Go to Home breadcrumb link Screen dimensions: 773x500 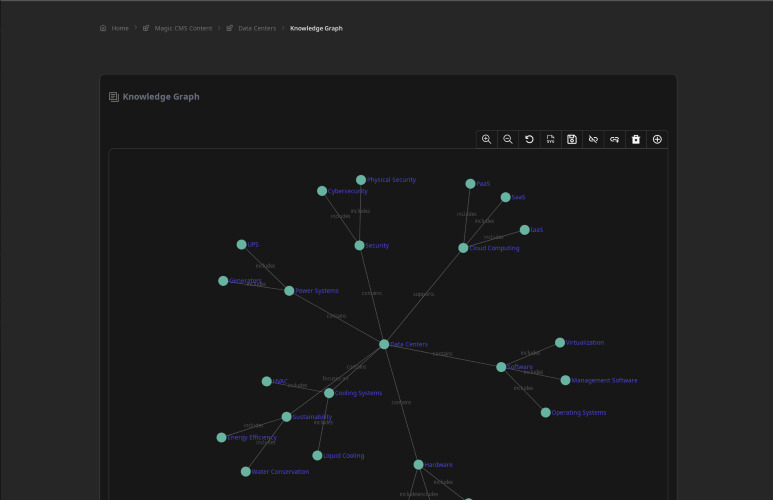[120, 29]
